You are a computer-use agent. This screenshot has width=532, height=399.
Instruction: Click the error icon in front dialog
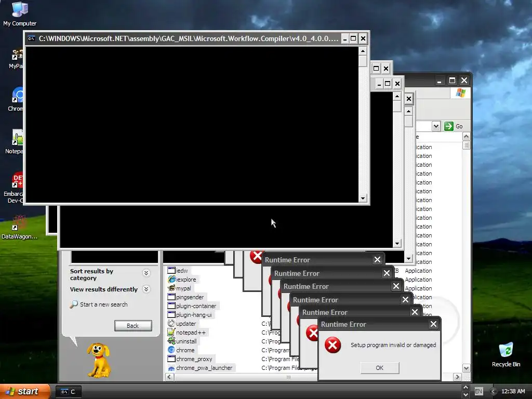332,345
